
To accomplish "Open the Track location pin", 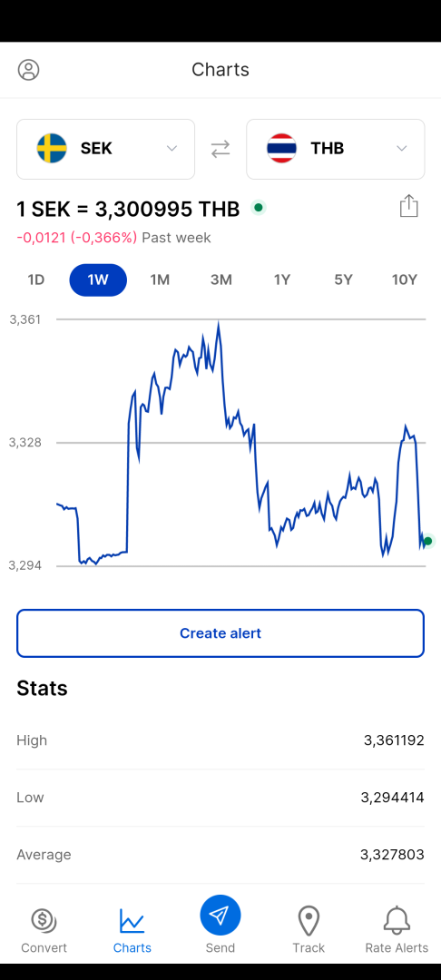I will pos(309,921).
